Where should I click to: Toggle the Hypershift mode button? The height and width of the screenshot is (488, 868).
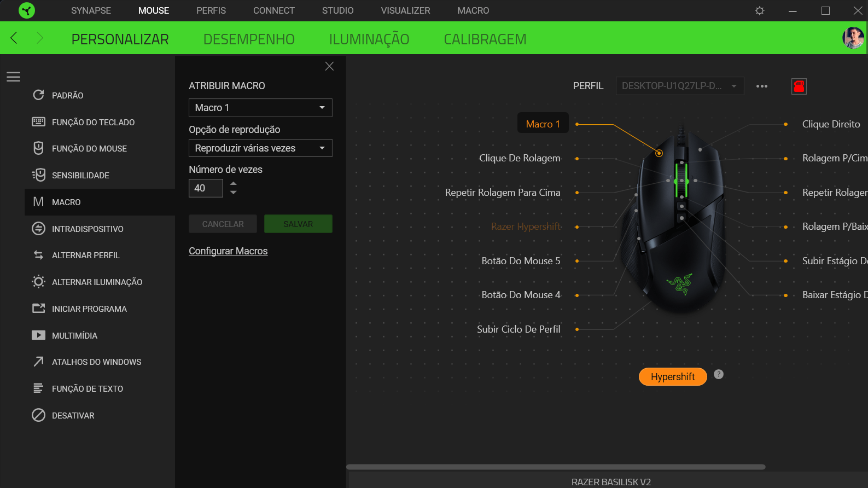(673, 376)
